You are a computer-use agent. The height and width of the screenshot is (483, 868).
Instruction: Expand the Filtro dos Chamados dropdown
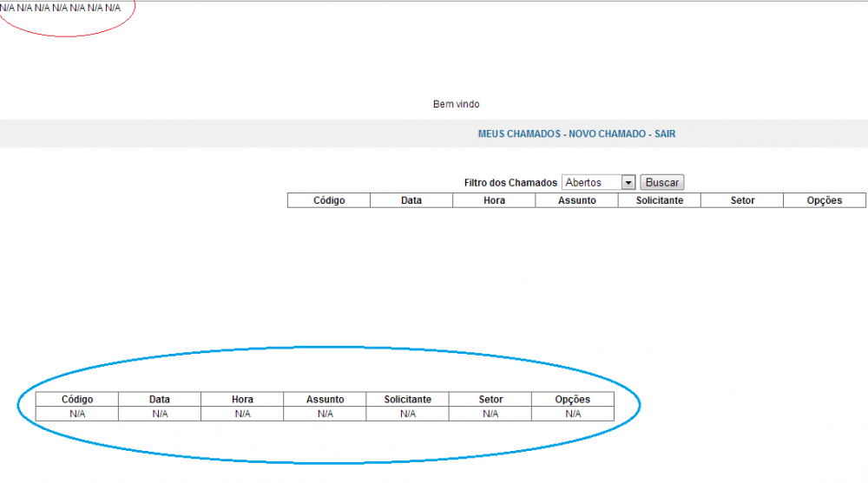click(599, 183)
